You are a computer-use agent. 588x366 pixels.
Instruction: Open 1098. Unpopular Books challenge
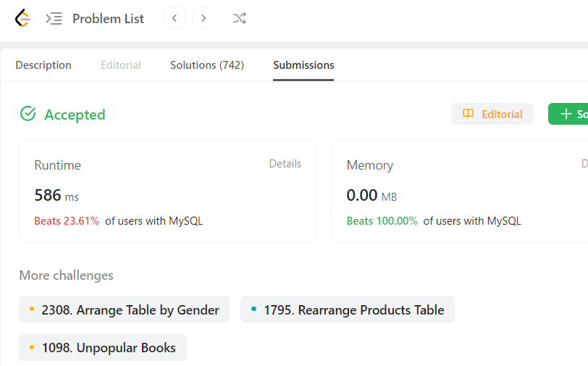[103, 347]
